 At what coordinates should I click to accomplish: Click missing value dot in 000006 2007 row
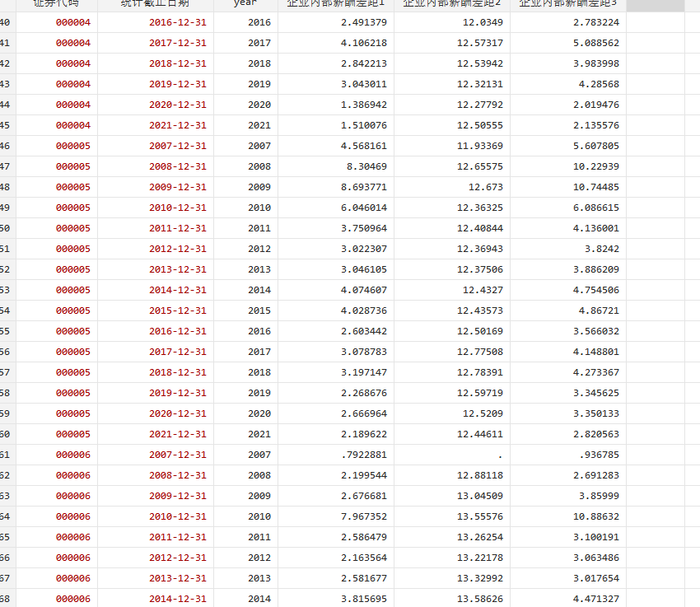452,455
